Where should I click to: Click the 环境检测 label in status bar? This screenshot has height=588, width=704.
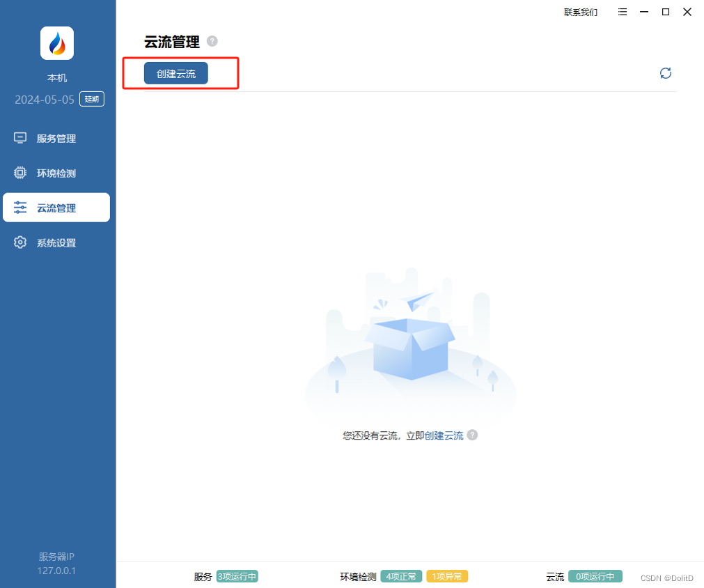point(358,577)
